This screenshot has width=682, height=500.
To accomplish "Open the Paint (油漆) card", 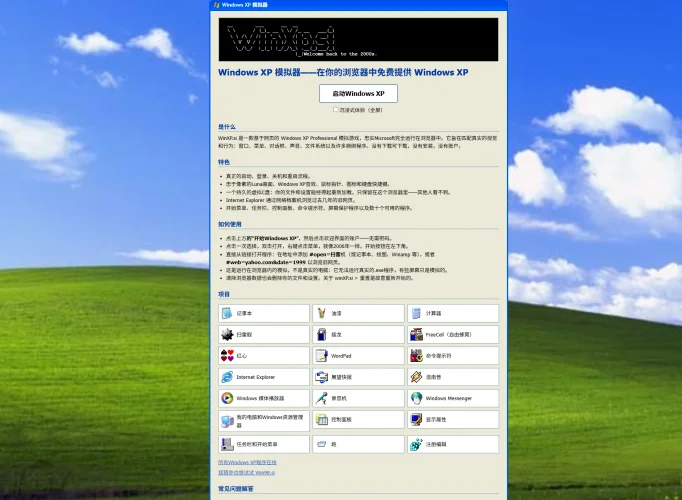I will pos(358,313).
